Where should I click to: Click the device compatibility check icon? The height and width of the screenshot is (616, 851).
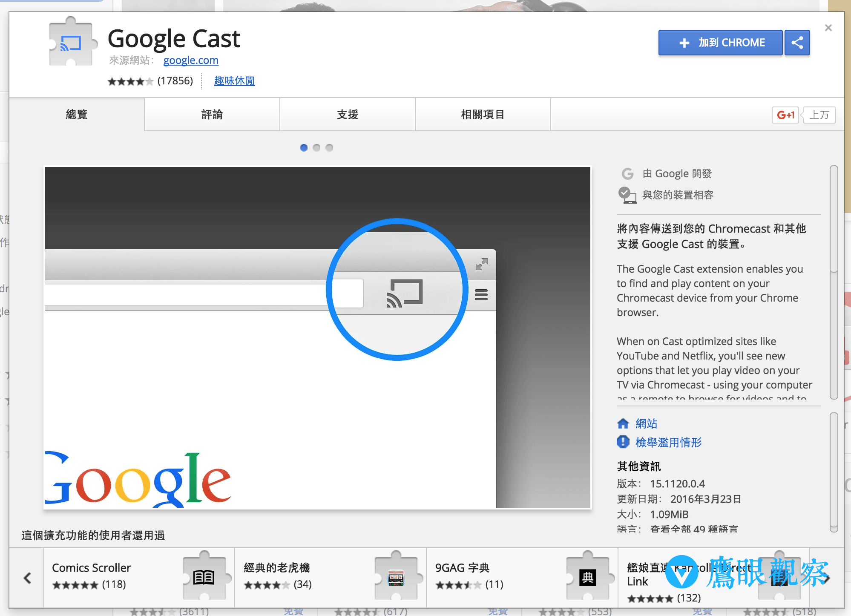coord(627,195)
